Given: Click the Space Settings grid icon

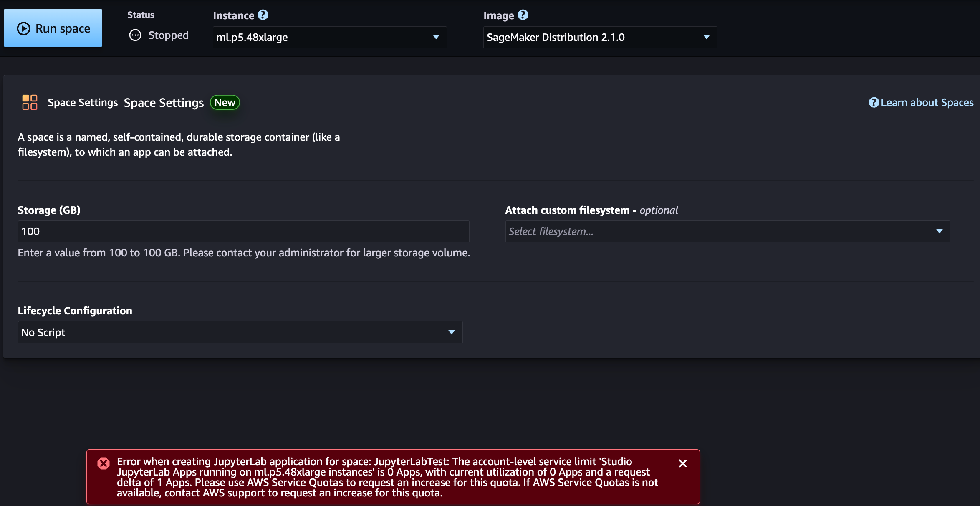Looking at the screenshot, I should pos(30,102).
